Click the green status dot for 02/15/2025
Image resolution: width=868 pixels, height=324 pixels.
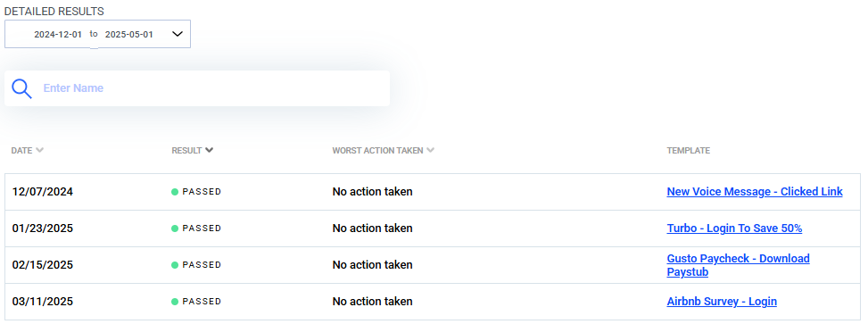(175, 265)
